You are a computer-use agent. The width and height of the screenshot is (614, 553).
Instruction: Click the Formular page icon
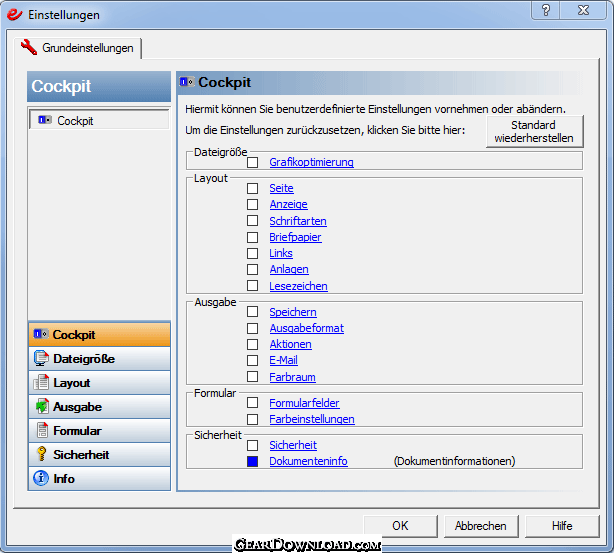pyautogui.click(x=42, y=430)
